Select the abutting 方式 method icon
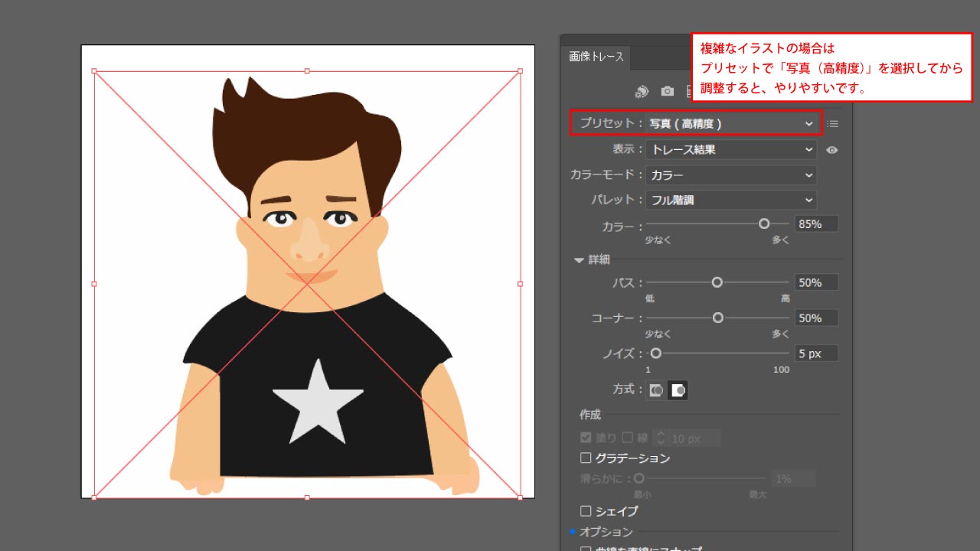The image size is (980, 551). click(656, 390)
